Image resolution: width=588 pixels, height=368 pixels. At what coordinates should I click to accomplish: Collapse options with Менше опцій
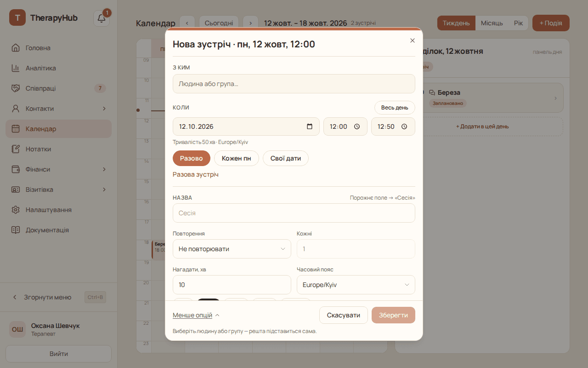[196, 315]
